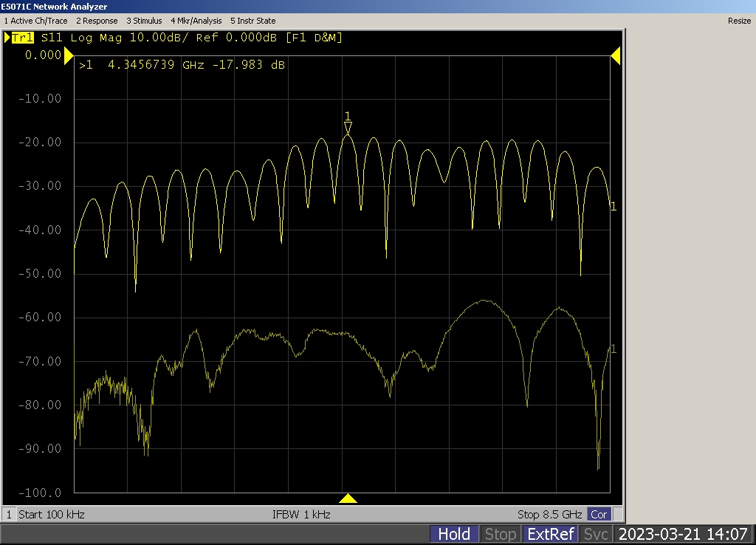
Task: Toggle the Stop status indicator
Action: point(500,534)
